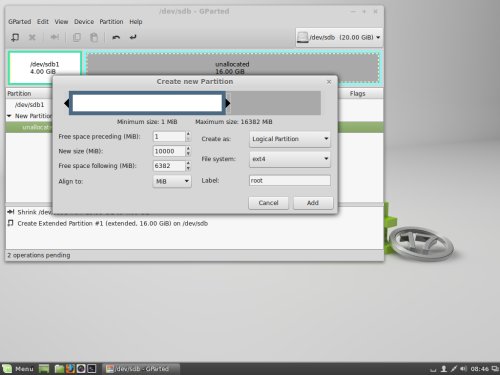Click the 08:46 clock
Screen dimensions: 500x375
pyautogui.click(x=479, y=369)
